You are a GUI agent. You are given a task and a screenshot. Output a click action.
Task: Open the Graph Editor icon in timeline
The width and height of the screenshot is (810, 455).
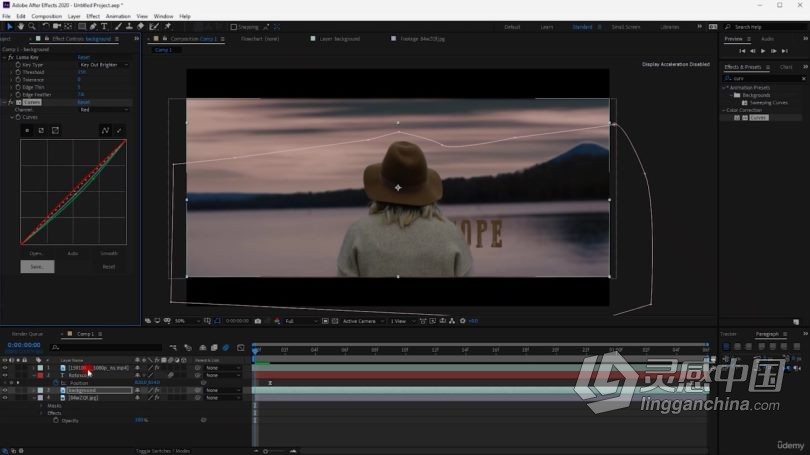(241, 348)
